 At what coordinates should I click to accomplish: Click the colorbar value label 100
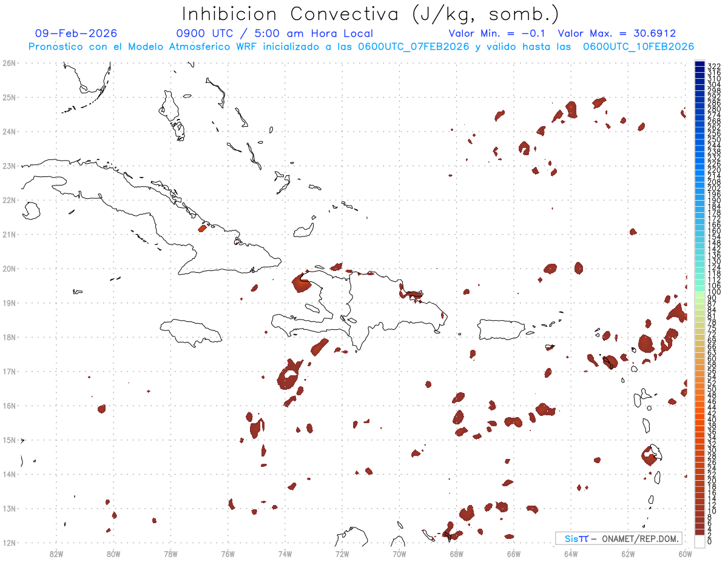[714, 292]
